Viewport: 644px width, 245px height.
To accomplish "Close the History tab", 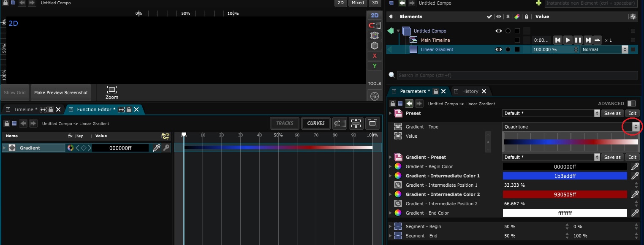I will pos(484,91).
